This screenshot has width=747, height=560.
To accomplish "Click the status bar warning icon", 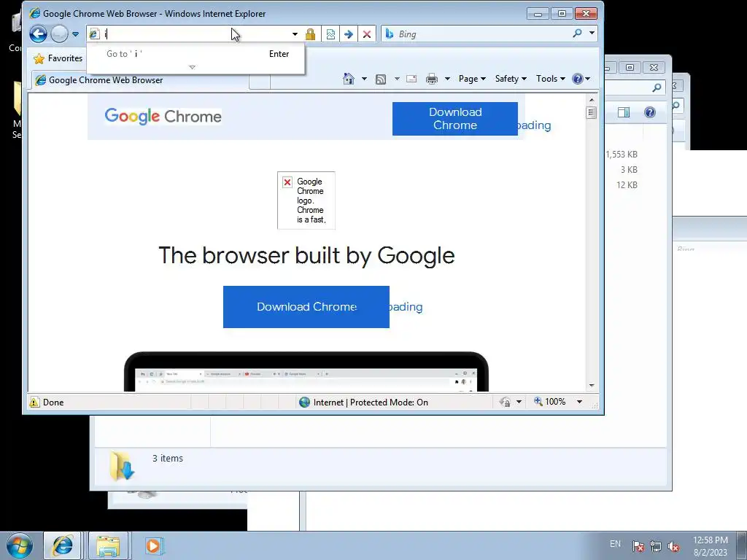I will coord(34,402).
